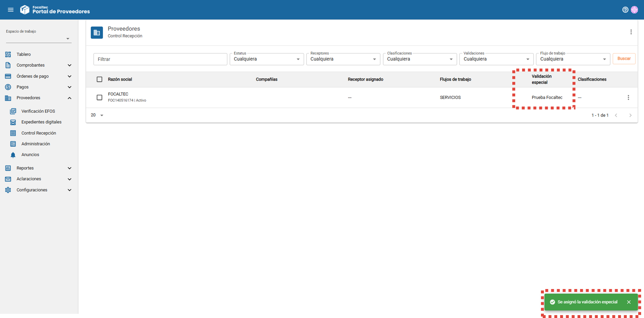Change rows per page from 20
The image size is (644, 318).
click(97, 115)
